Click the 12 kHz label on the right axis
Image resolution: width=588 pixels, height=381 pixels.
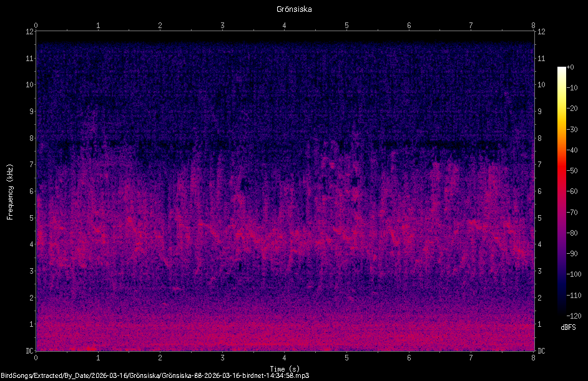[x=541, y=31]
